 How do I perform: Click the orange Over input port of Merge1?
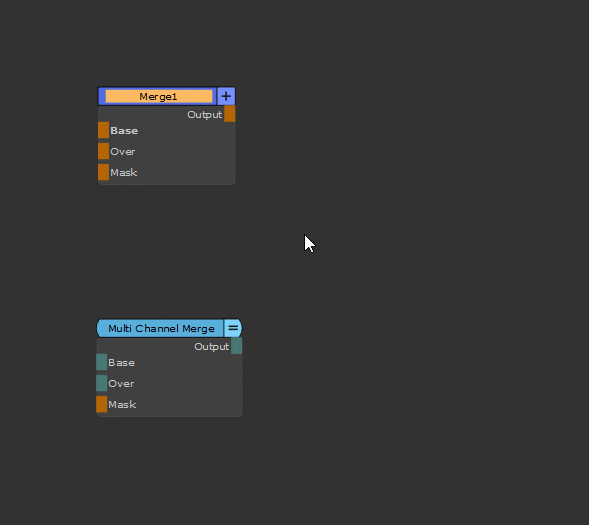click(103, 151)
